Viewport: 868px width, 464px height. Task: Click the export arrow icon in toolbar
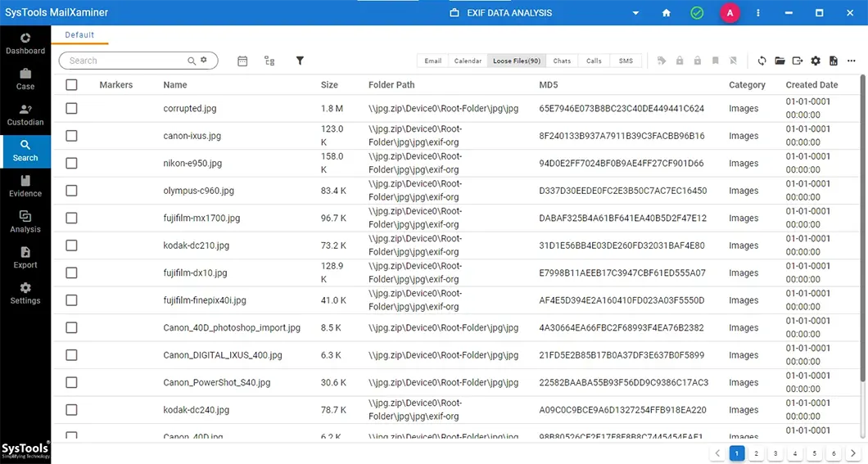pos(797,61)
